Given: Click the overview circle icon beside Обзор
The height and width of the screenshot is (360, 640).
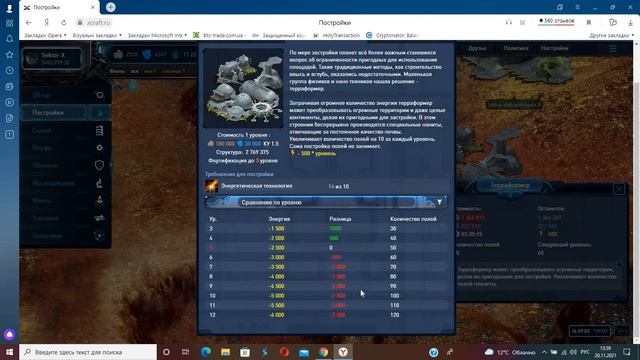Looking at the screenshot, I should pyautogui.click(x=99, y=95).
